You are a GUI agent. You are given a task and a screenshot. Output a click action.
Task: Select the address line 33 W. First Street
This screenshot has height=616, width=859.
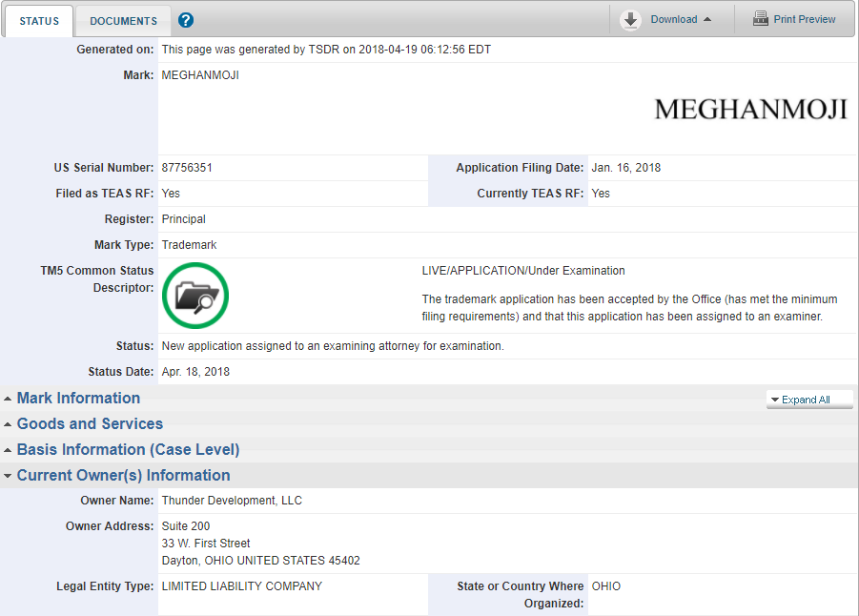(x=205, y=544)
